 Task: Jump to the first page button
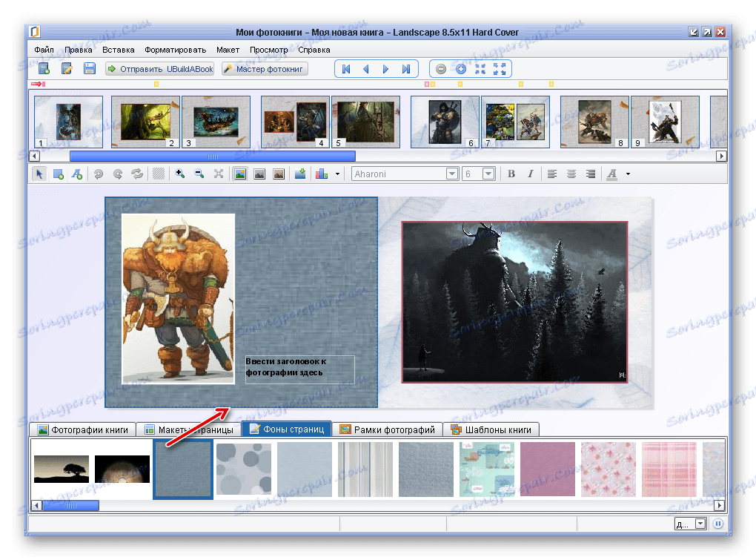(x=346, y=69)
